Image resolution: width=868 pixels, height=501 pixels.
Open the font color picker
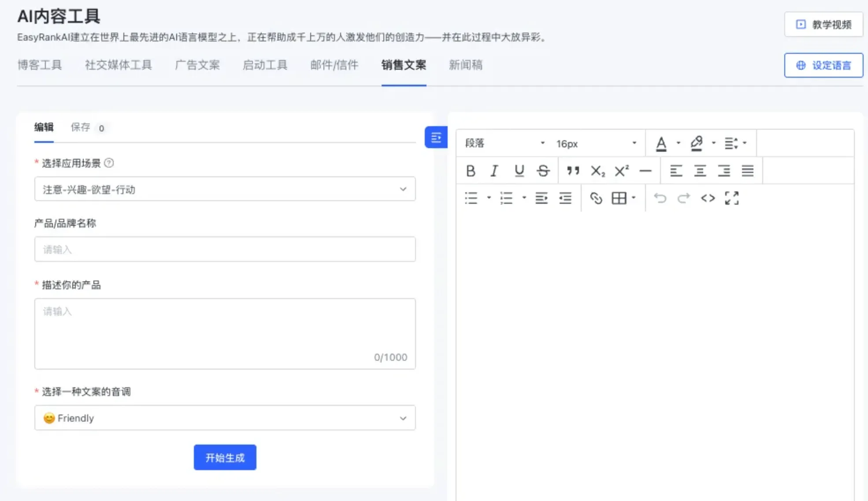pyautogui.click(x=661, y=143)
